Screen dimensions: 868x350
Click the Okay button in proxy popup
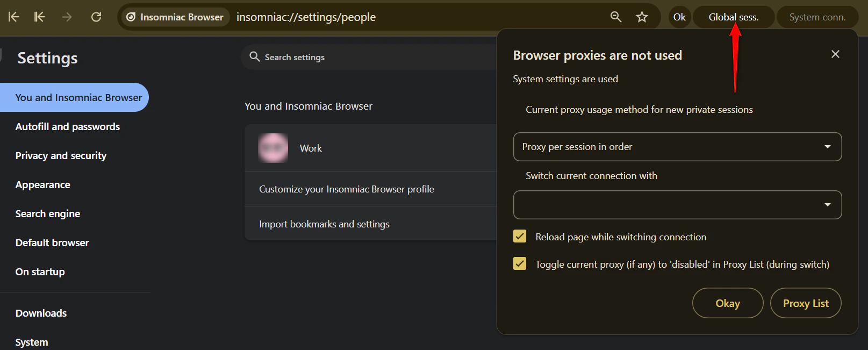728,303
